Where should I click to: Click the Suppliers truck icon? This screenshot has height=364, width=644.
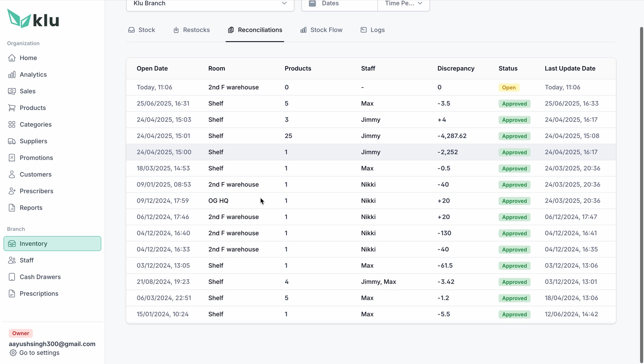click(12, 141)
